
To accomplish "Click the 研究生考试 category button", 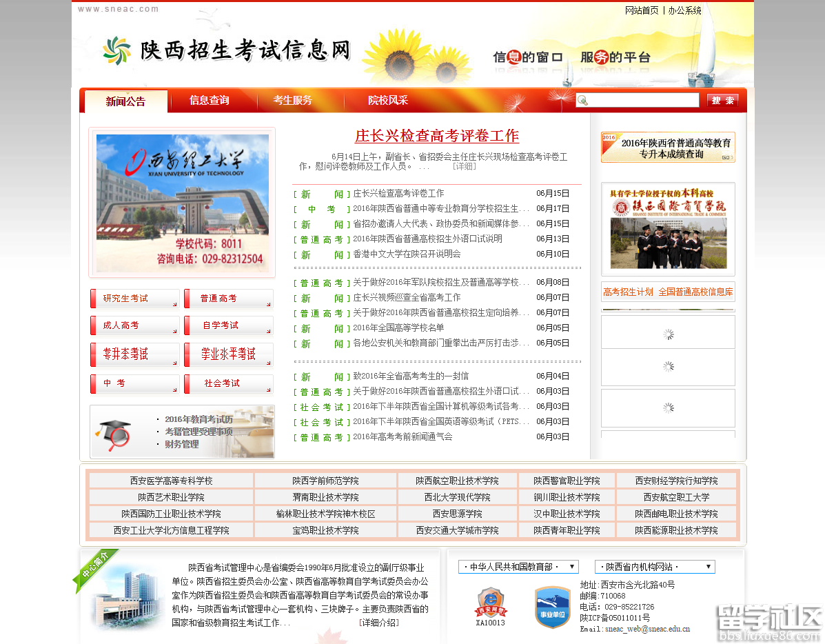I will 134,299.
